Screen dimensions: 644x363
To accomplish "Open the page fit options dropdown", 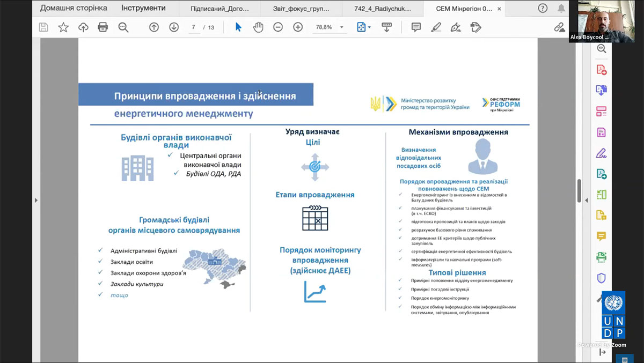I will pyautogui.click(x=364, y=27).
